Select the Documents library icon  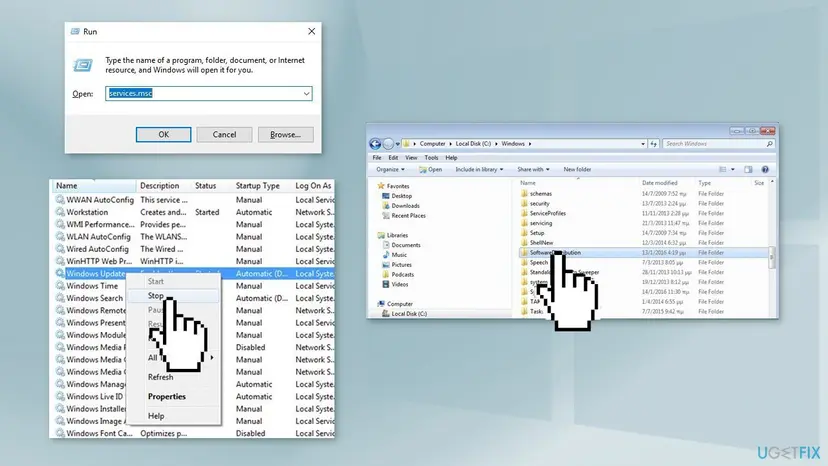pyautogui.click(x=385, y=245)
